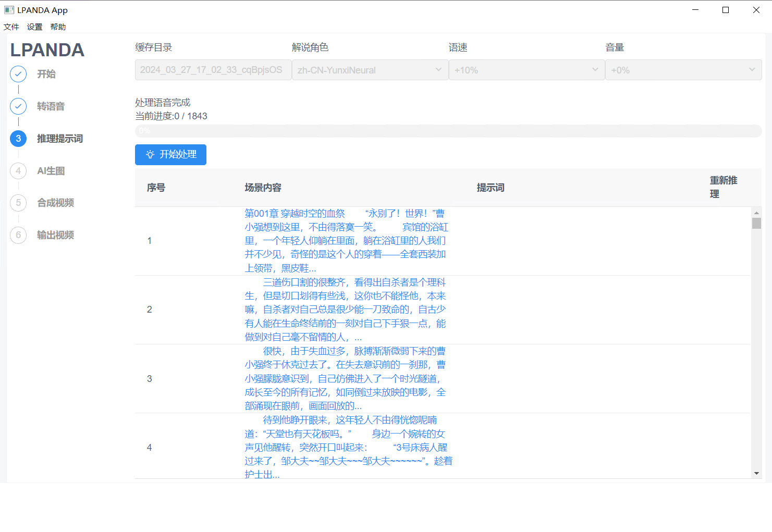This screenshot has height=532, width=772.
Task: Click the 解说角色 label
Action: (x=310, y=47)
